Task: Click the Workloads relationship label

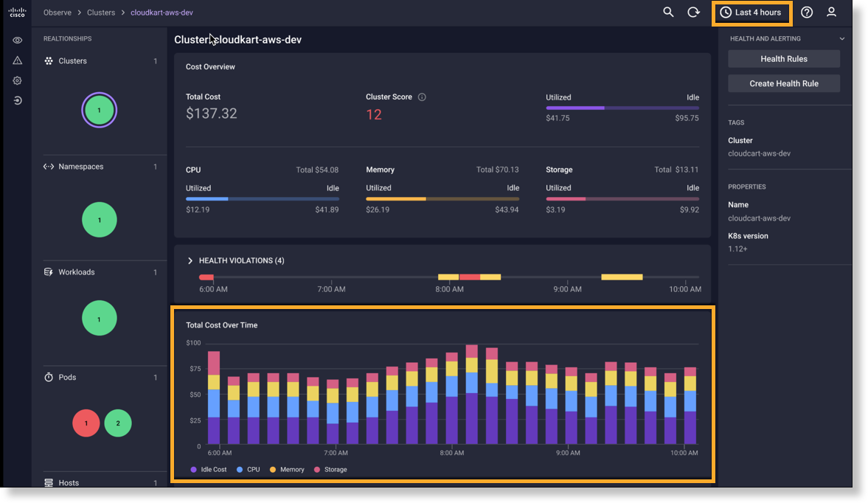Action: click(x=77, y=272)
